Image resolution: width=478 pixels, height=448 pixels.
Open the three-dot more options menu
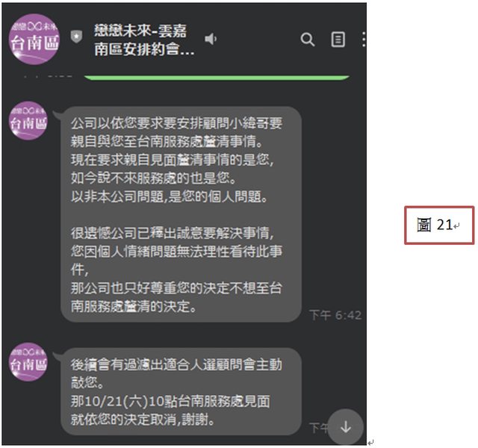coord(364,40)
